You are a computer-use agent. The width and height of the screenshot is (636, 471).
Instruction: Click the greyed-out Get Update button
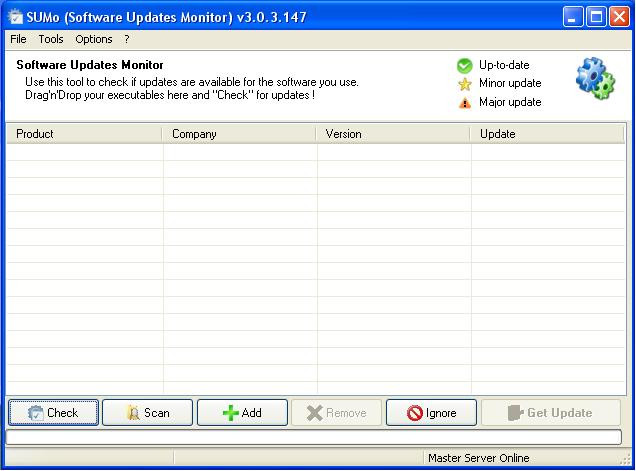[x=550, y=413]
